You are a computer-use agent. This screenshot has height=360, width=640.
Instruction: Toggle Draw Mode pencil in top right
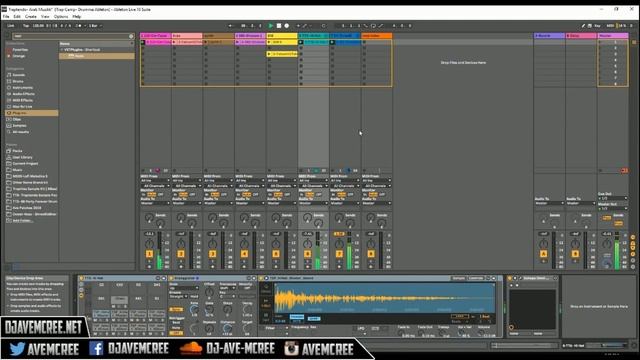pyautogui.click(x=583, y=26)
